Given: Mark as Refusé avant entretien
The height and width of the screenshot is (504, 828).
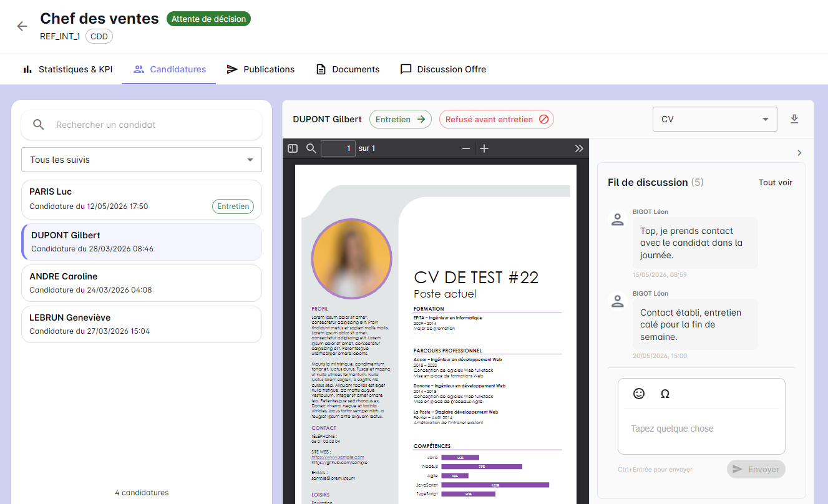Looking at the screenshot, I should pyautogui.click(x=497, y=119).
